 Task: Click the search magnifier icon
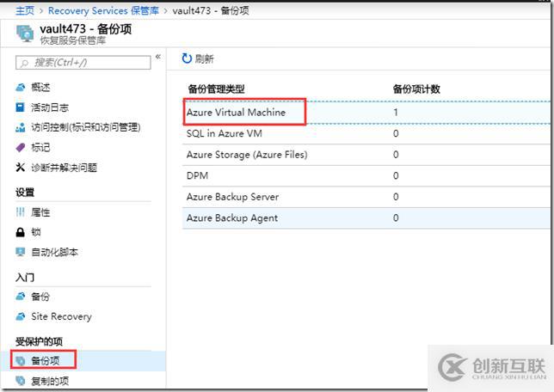click(24, 63)
